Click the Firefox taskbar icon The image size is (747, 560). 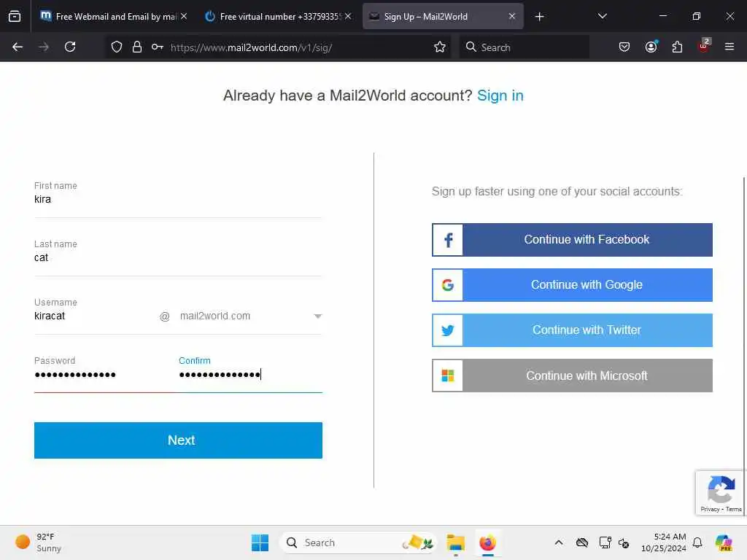click(x=487, y=542)
